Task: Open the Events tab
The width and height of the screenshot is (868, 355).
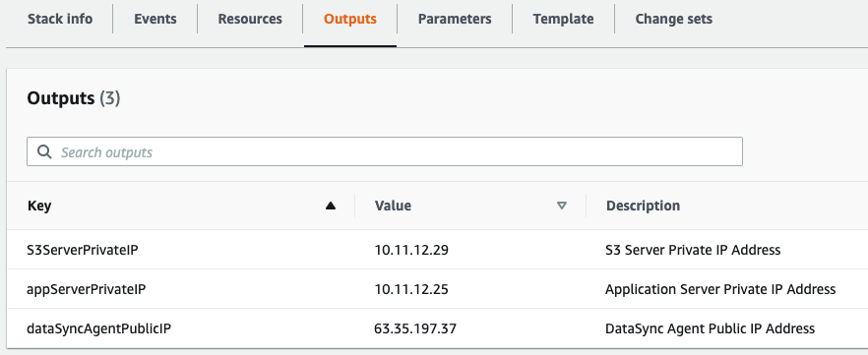Action: (155, 19)
